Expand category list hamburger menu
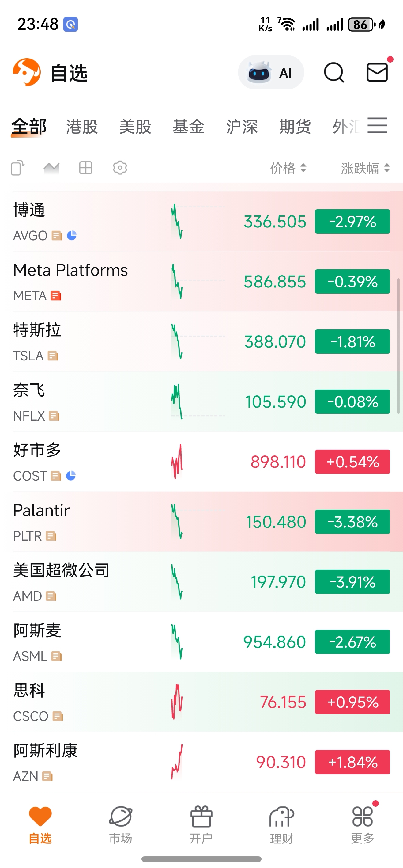Screen dimensions: 403x868 tap(377, 126)
